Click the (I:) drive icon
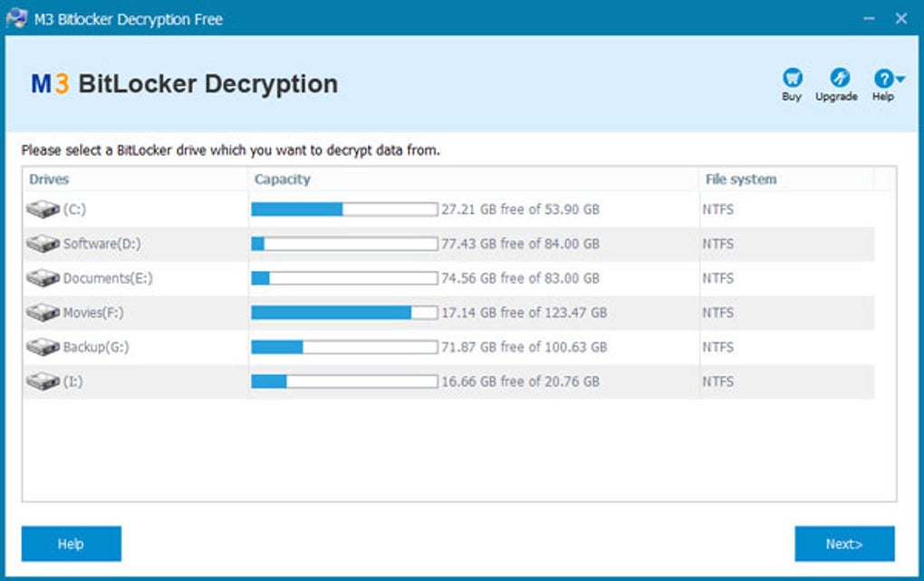This screenshot has height=581, width=924. pos(43,381)
